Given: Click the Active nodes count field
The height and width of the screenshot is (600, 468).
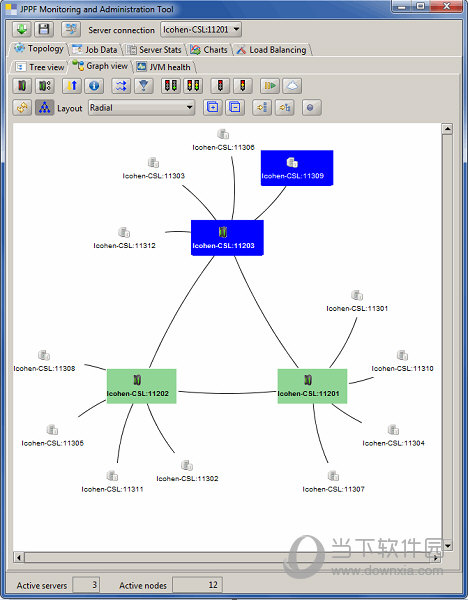Looking at the screenshot, I should [x=197, y=585].
